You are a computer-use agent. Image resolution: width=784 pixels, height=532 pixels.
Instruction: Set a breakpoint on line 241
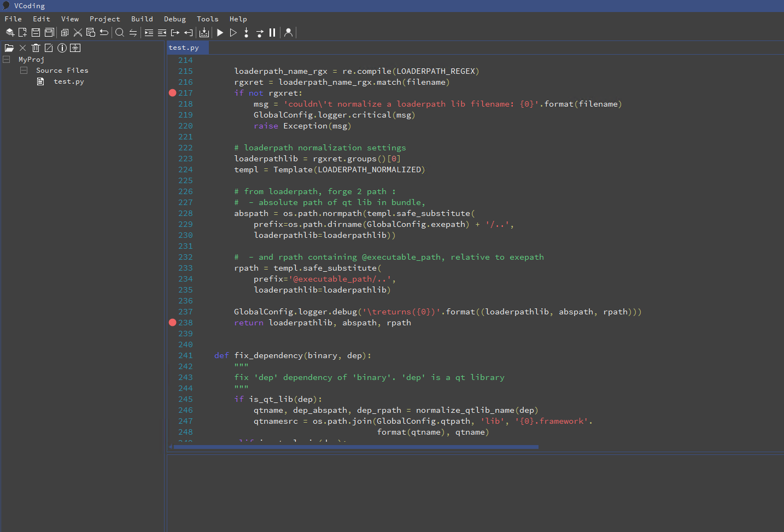tap(172, 355)
